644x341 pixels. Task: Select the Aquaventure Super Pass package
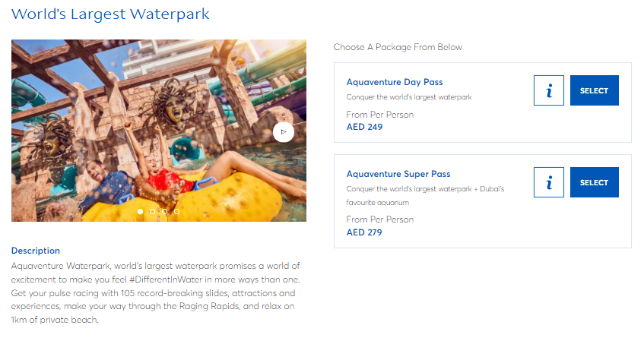click(594, 182)
